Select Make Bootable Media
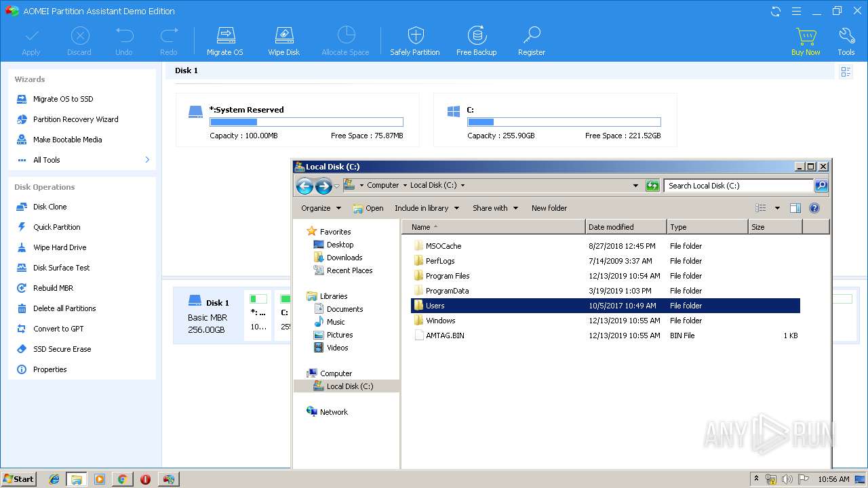This screenshot has width=868, height=488. point(67,140)
